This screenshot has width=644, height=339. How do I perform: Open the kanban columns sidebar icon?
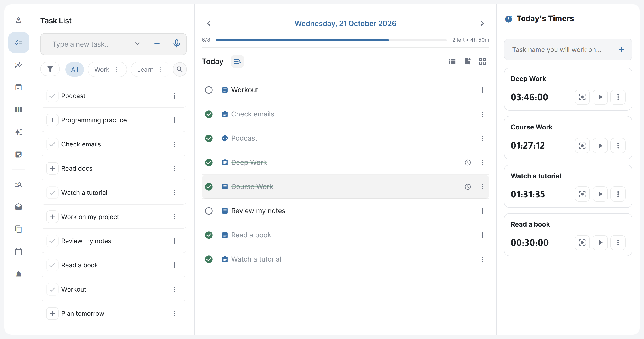coord(19,110)
